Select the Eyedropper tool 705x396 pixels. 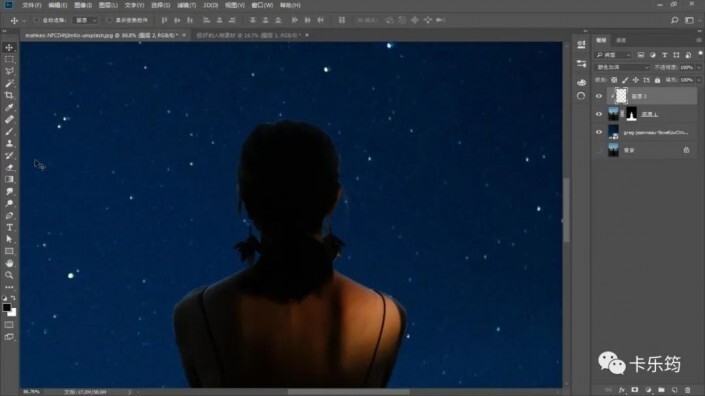point(9,107)
